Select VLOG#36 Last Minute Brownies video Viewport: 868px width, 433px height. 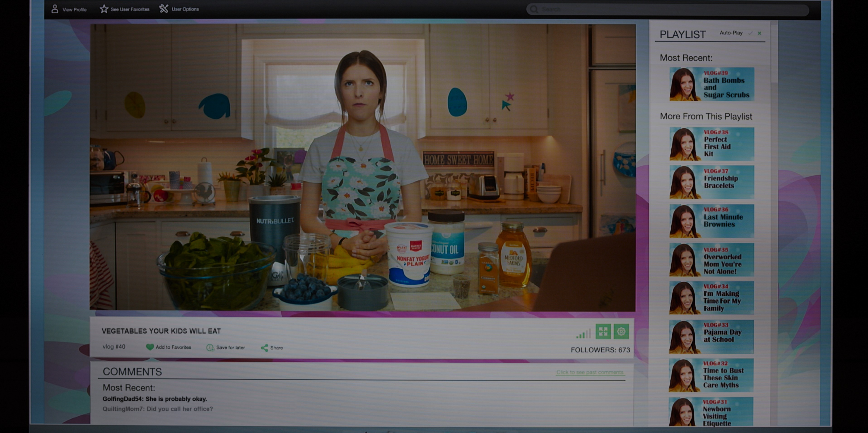click(712, 221)
